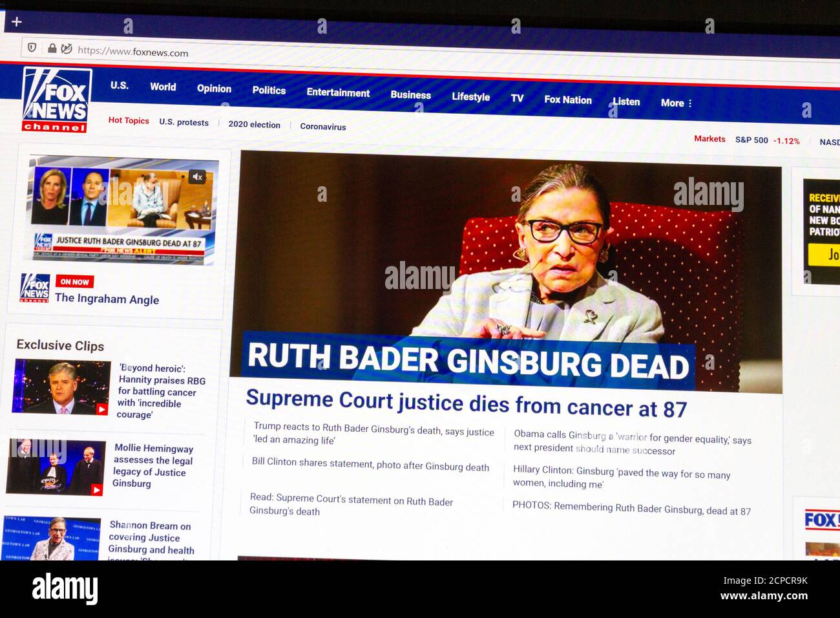The height and width of the screenshot is (618, 840).
Task: Open Shannon Bream on covering Justice Ginsburg
Action: 151,539
